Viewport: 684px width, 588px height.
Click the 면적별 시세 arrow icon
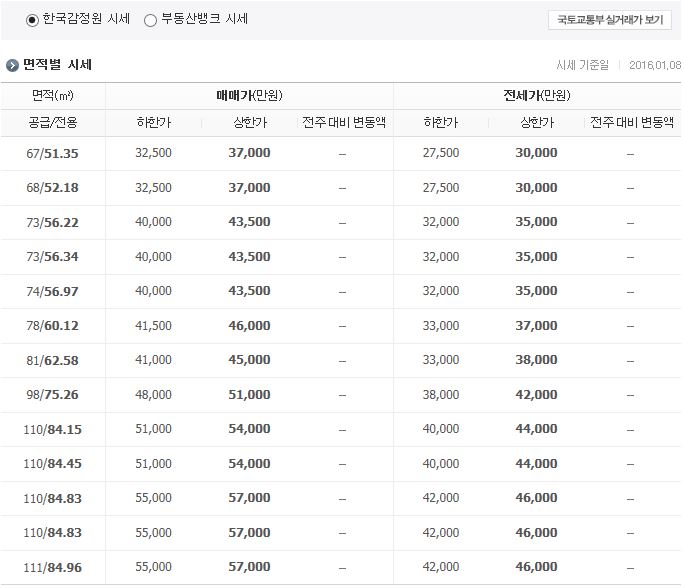click(12, 65)
